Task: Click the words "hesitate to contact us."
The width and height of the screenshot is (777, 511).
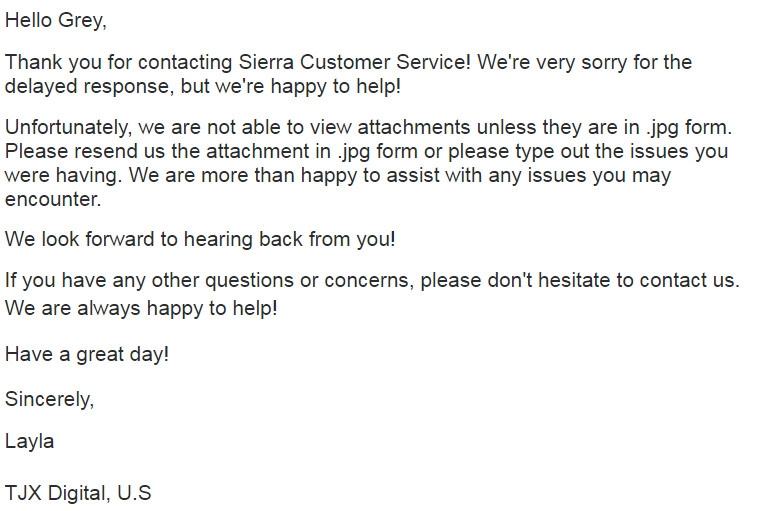Action: (x=639, y=280)
